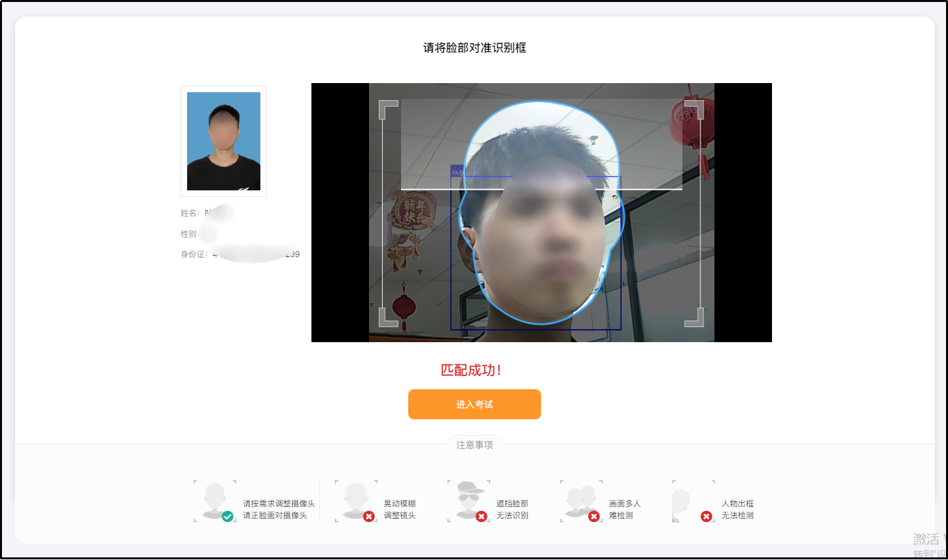Click the multiple people icon for 画面多人
Viewport: 948px width, 560px height.
[581, 499]
